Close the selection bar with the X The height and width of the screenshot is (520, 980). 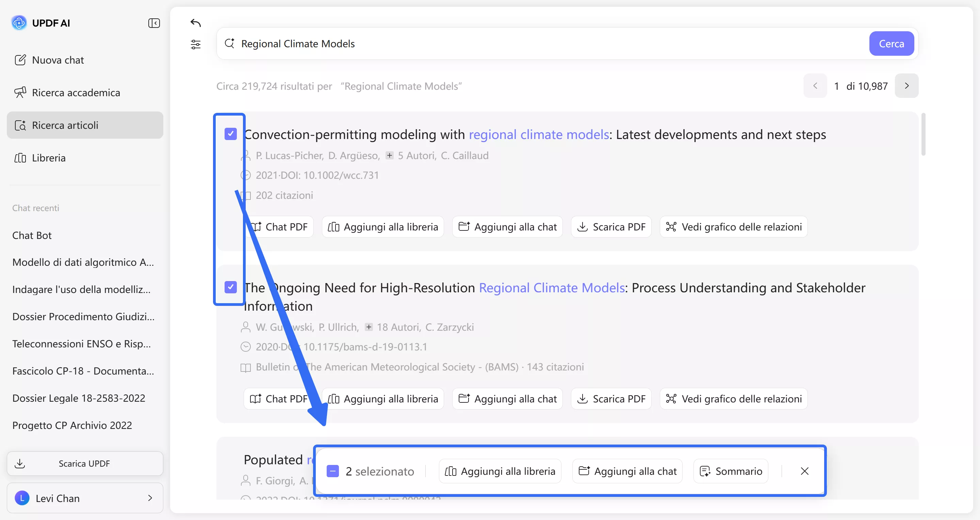804,471
